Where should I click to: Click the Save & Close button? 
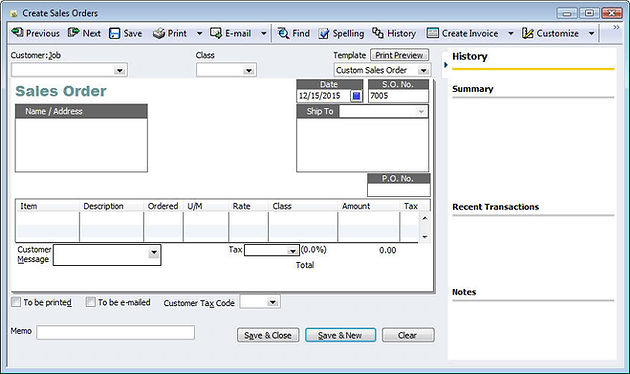coord(268,335)
